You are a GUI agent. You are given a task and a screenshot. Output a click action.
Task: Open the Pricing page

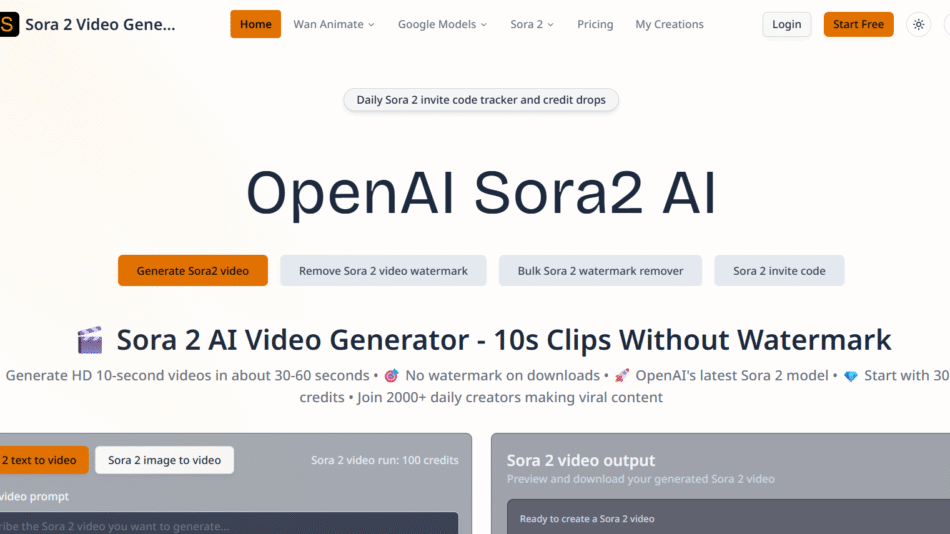[595, 24]
